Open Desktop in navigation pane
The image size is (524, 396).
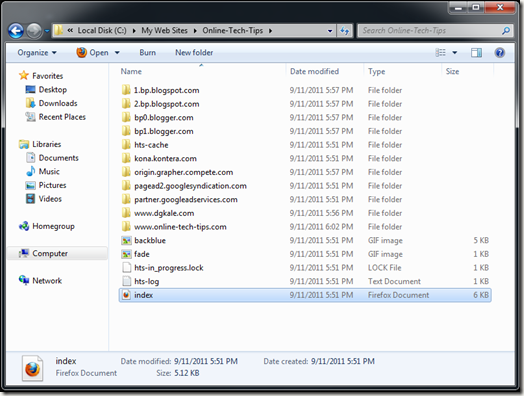pyautogui.click(x=46, y=90)
